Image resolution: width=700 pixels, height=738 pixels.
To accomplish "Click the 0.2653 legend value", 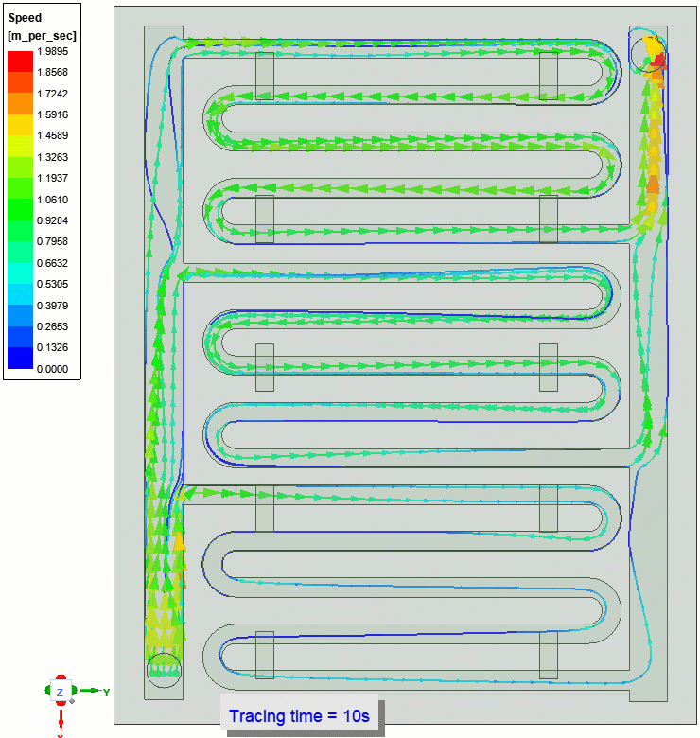I will [x=52, y=326].
